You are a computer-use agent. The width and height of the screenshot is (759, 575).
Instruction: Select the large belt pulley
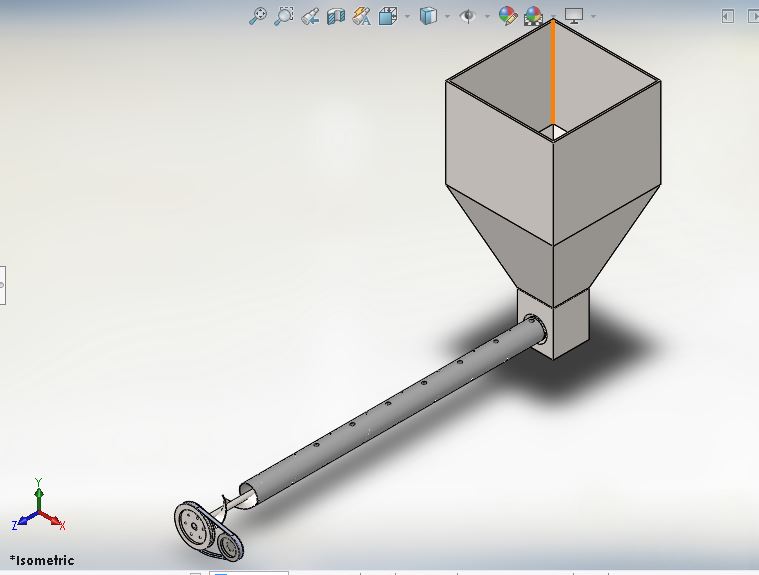tap(195, 526)
